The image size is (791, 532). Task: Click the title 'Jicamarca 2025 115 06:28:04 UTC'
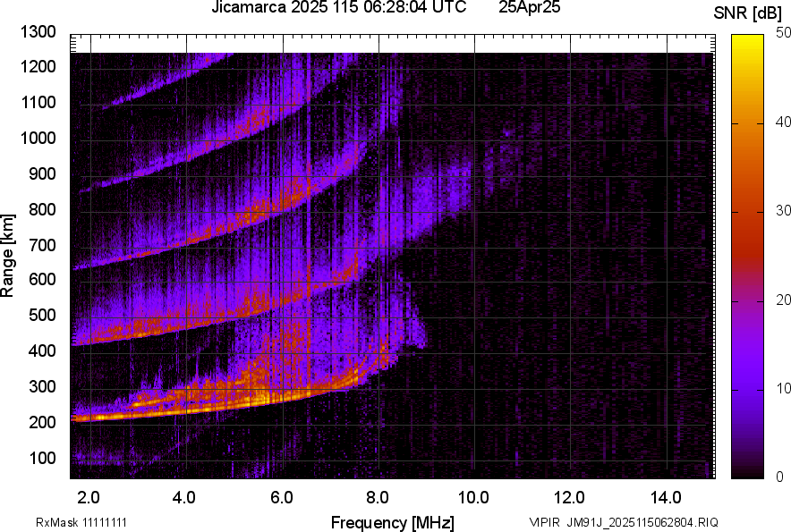pos(338,7)
